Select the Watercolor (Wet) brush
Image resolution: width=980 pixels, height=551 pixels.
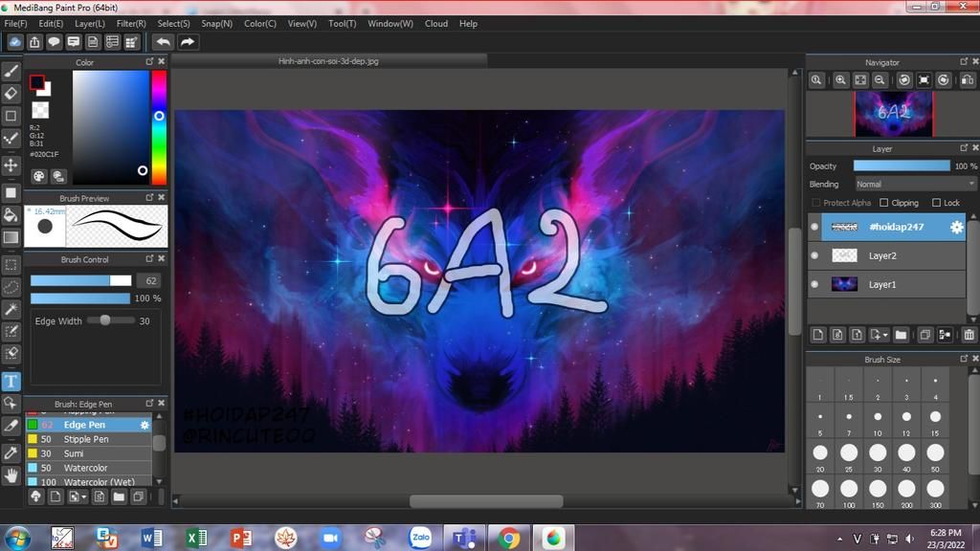coord(89,482)
